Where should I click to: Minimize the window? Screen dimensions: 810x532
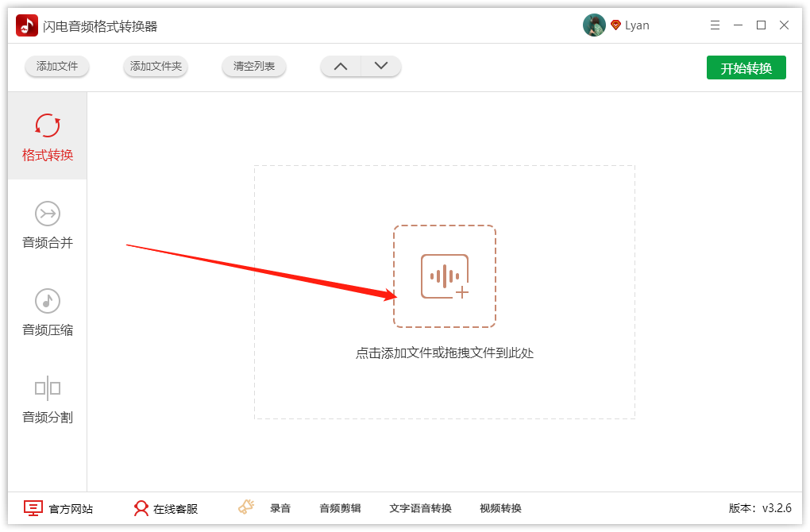738,25
